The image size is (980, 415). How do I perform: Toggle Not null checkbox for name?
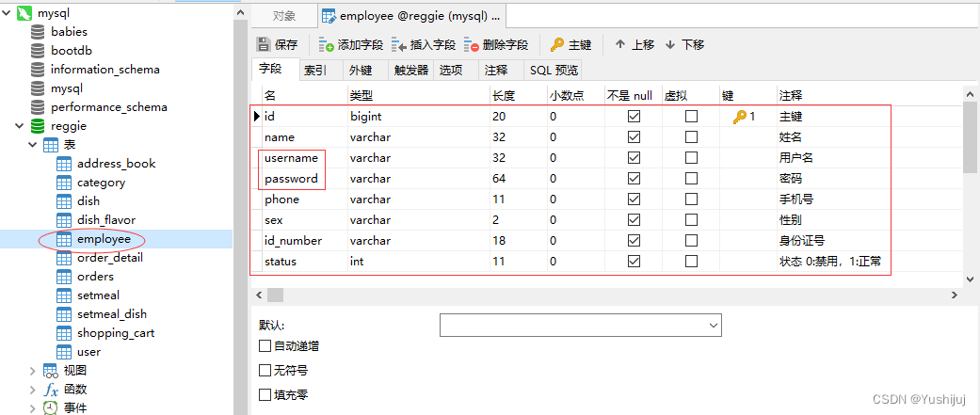[634, 136]
